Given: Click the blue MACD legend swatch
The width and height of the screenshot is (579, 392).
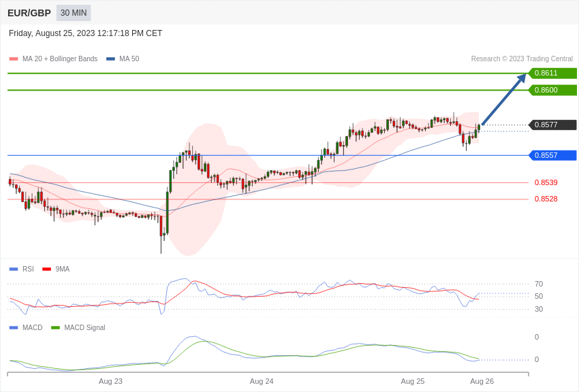Looking at the screenshot, I should click(14, 327).
